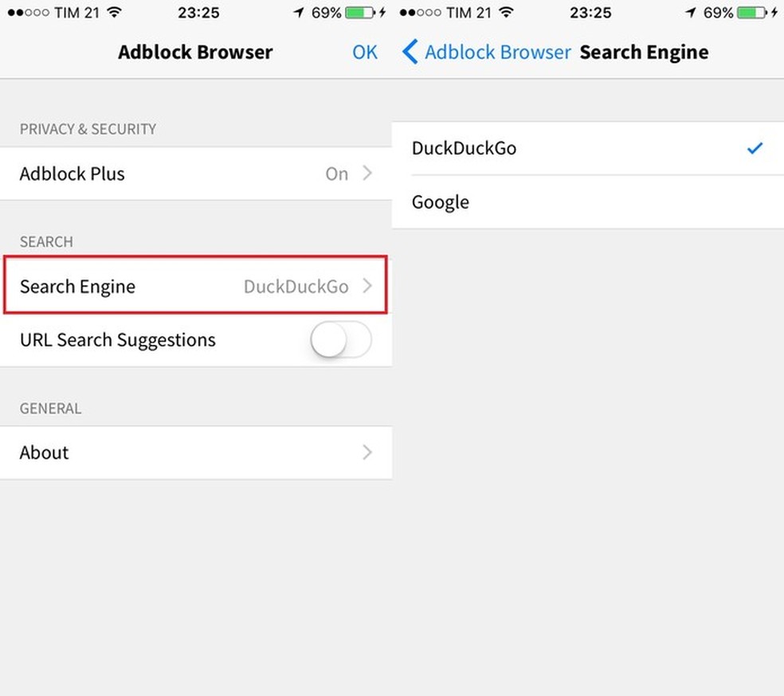
Task: Tap the chevron on the Search Engine row
Action: 367,286
